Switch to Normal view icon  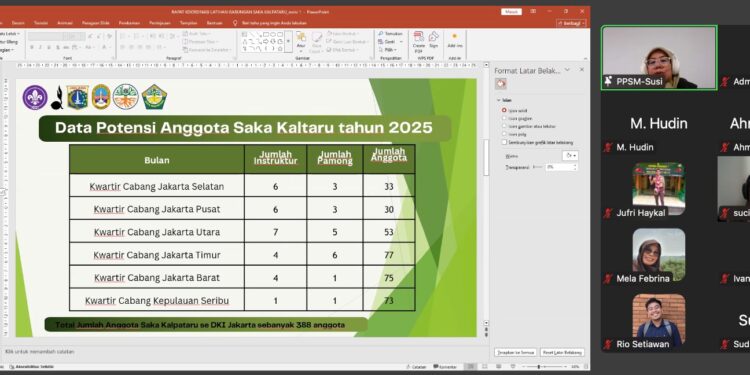pos(470,367)
